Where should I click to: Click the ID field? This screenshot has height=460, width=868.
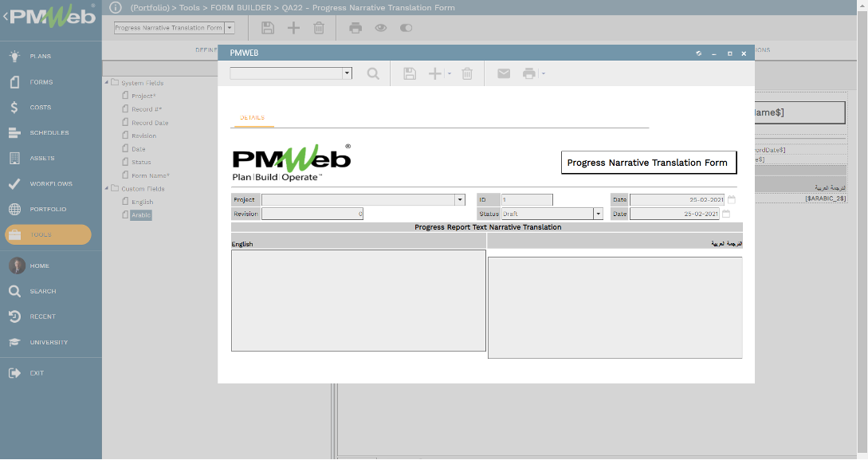[527, 200]
